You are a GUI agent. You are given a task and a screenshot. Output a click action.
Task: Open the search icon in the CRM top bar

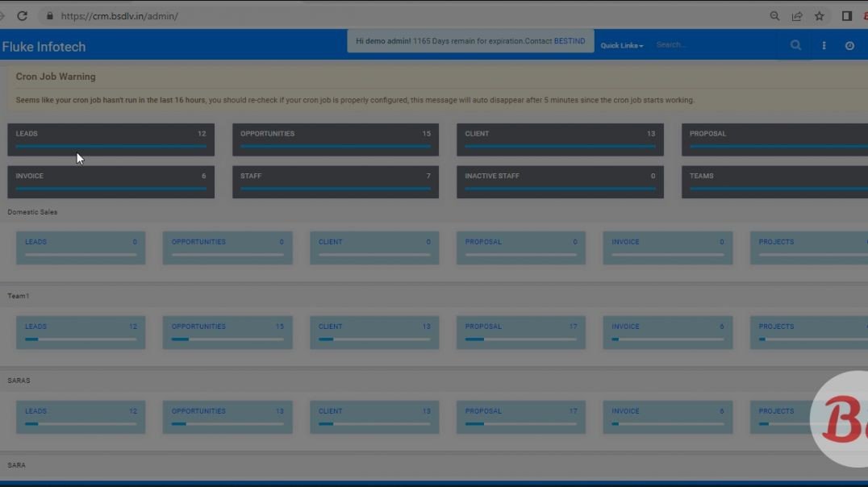coord(795,45)
